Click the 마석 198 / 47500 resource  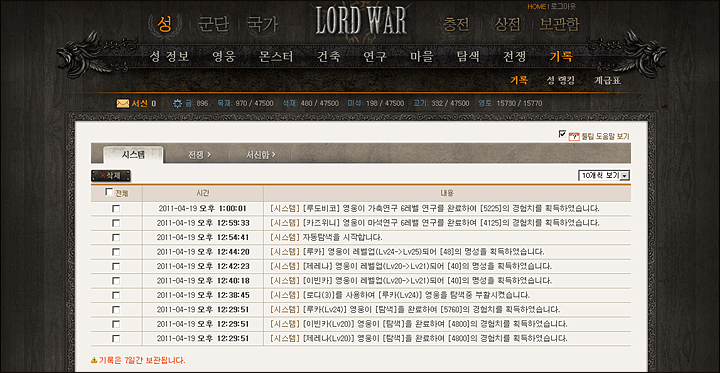(376, 104)
